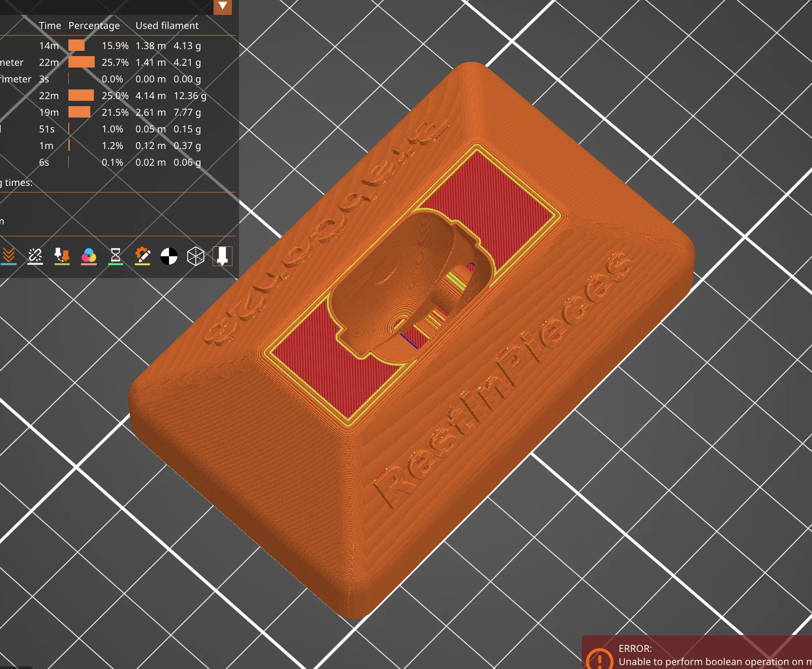The height and width of the screenshot is (669, 812).
Task: Select the "15.9%" percentage value
Action: (x=115, y=46)
